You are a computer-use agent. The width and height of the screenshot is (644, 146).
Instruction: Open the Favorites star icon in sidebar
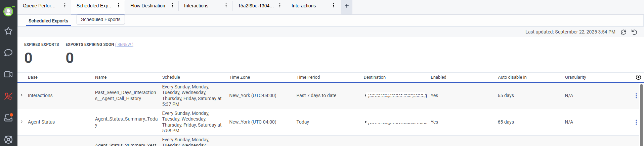pos(8,31)
